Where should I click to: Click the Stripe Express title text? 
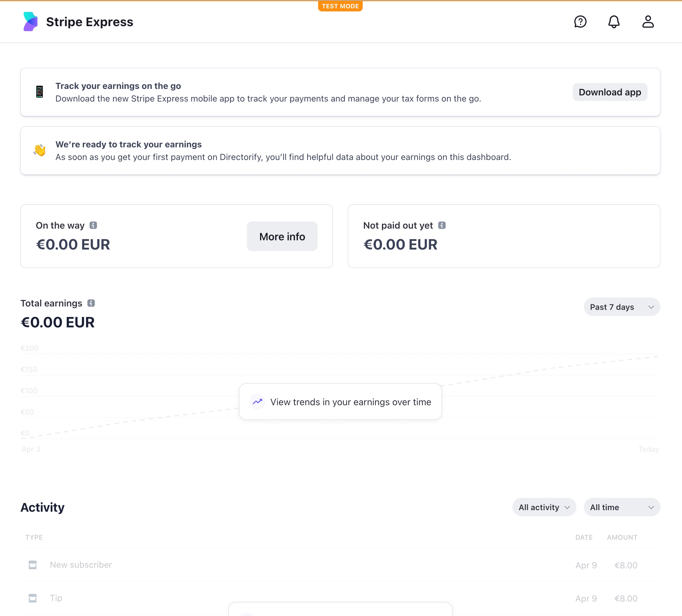click(90, 22)
